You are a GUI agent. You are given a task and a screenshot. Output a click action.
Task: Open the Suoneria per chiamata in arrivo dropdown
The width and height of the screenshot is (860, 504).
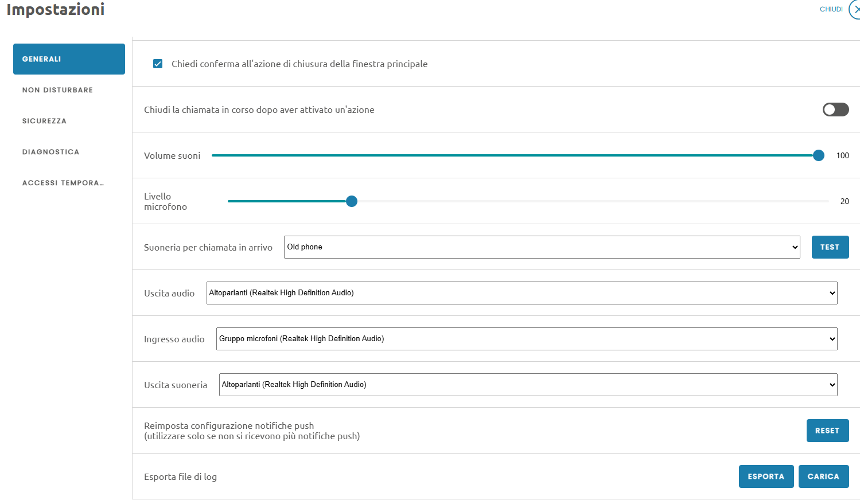[x=542, y=247]
